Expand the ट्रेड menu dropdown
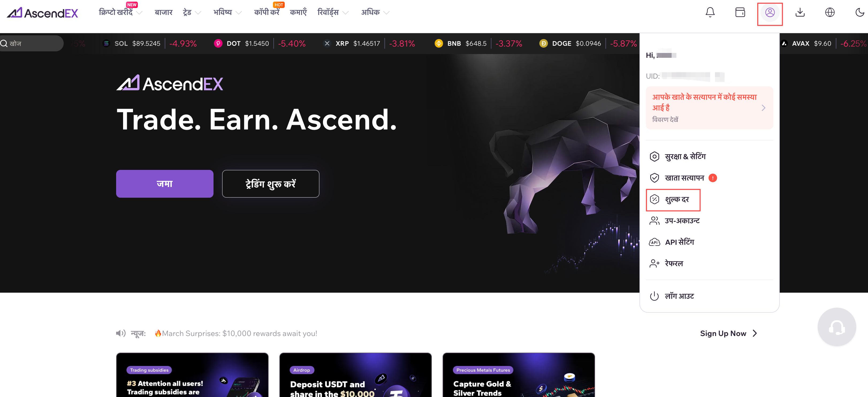This screenshot has width=868, height=397. (192, 13)
